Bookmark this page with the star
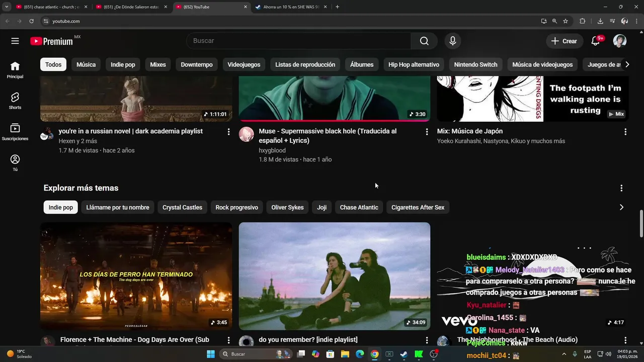This screenshot has width=644, height=362. [566, 21]
